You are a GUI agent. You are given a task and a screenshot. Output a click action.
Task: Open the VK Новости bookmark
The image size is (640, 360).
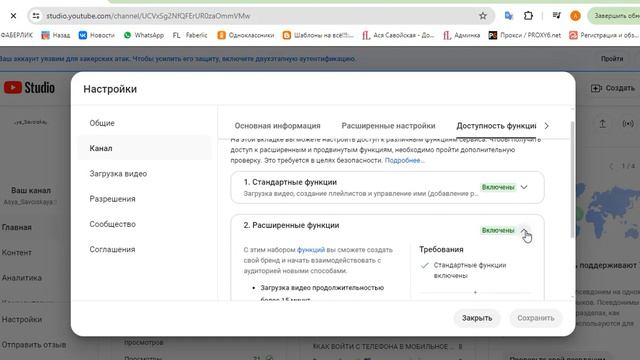97,36
